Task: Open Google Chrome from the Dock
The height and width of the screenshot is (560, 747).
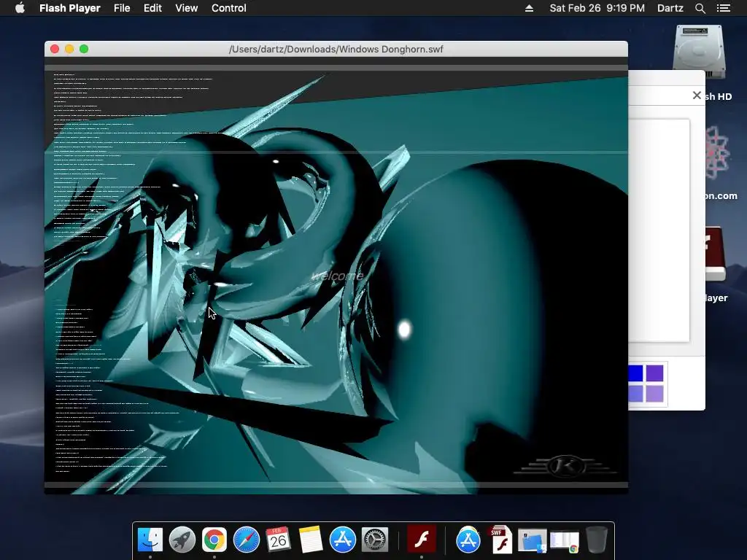Action: click(214, 540)
